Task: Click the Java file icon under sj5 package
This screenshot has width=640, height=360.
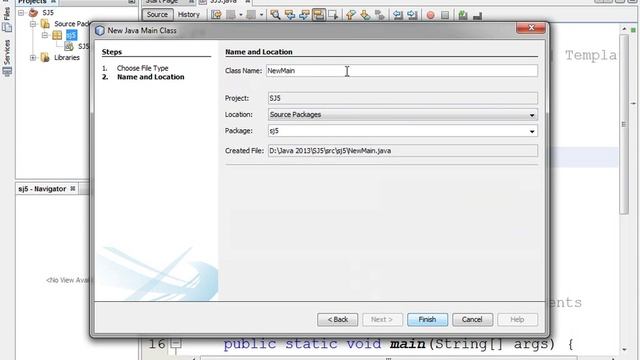Action: coord(69,47)
